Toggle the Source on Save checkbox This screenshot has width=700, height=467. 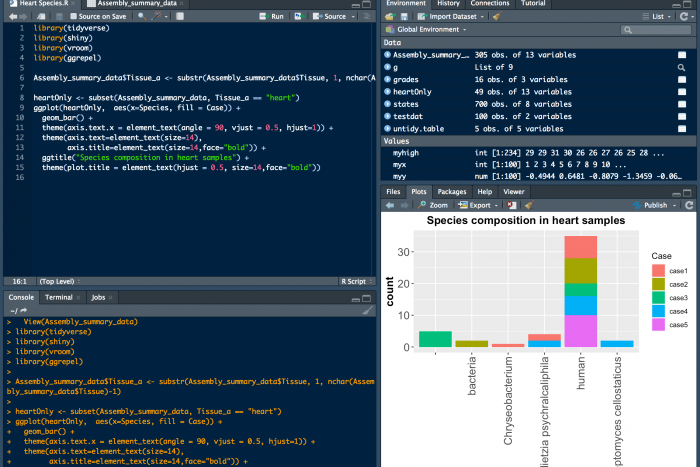(x=73, y=16)
